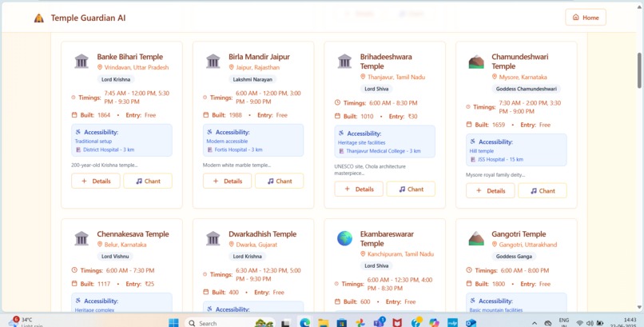644x327 pixels.
Task: Click the Dwarkadhish Temple building icon
Action: coord(213,238)
